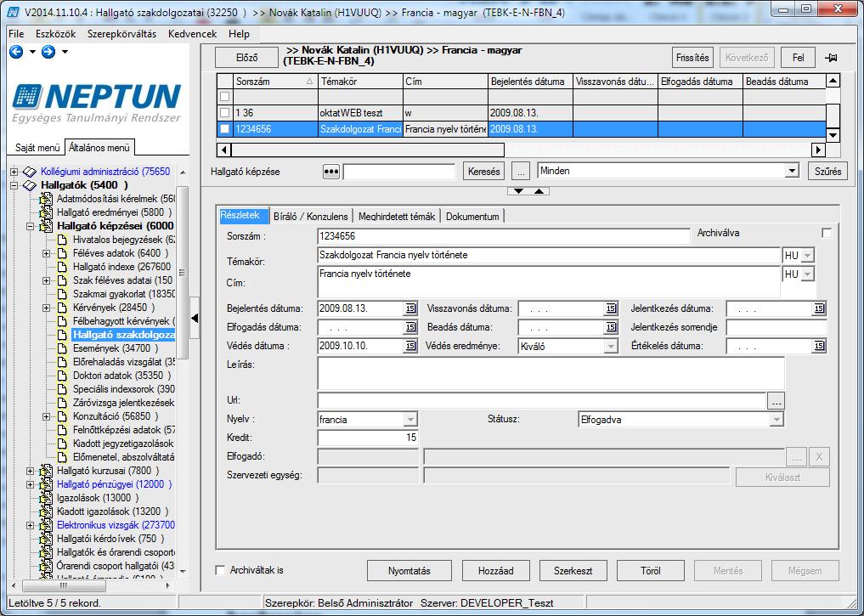The image size is (864, 616).
Task: Open the Védés eredménye Kiváló dropdown
Action: click(x=611, y=347)
